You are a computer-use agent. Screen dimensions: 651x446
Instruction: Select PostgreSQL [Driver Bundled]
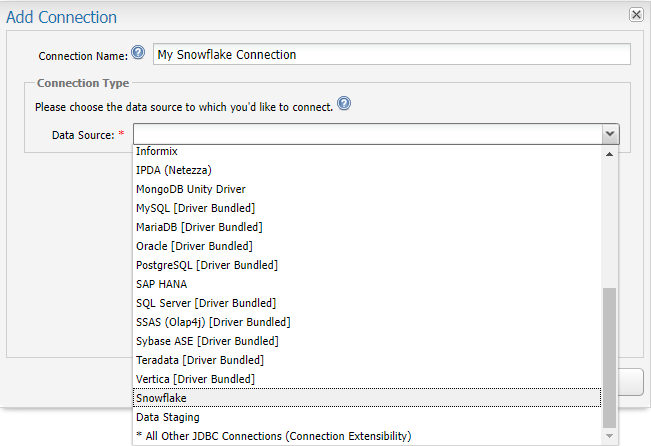pyautogui.click(x=367, y=265)
